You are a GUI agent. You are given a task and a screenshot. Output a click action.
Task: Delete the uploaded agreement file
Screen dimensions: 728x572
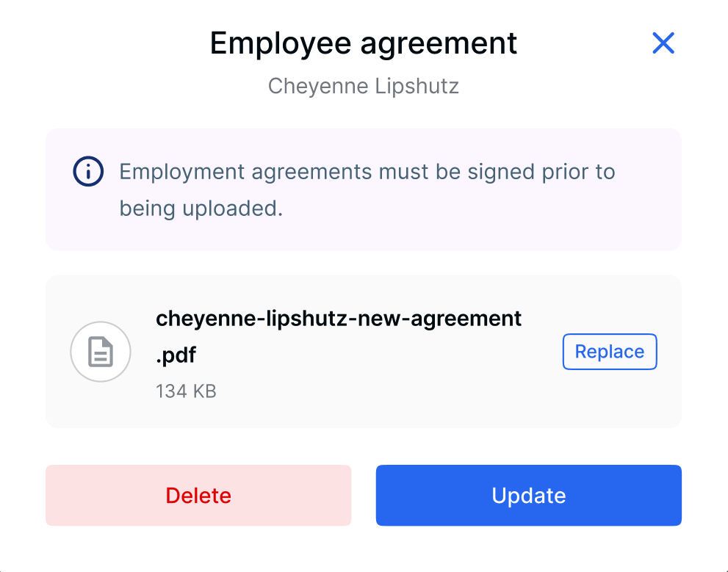pos(198,496)
